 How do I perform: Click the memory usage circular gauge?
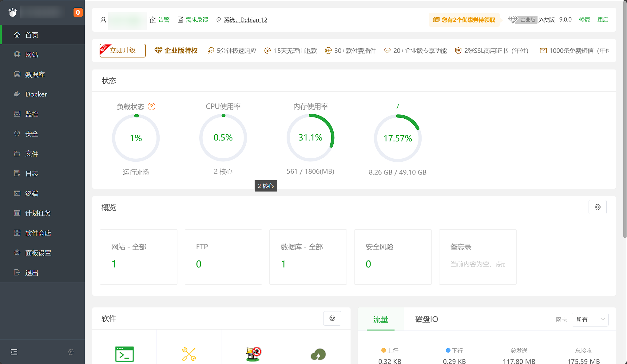coord(310,137)
